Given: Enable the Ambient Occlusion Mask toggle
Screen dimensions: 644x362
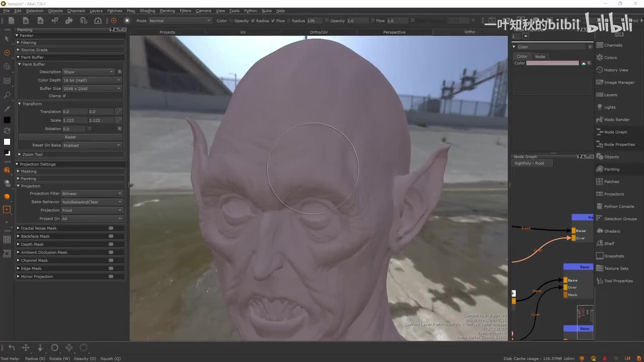Looking at the screenshot, I should (x=111, y=252).
